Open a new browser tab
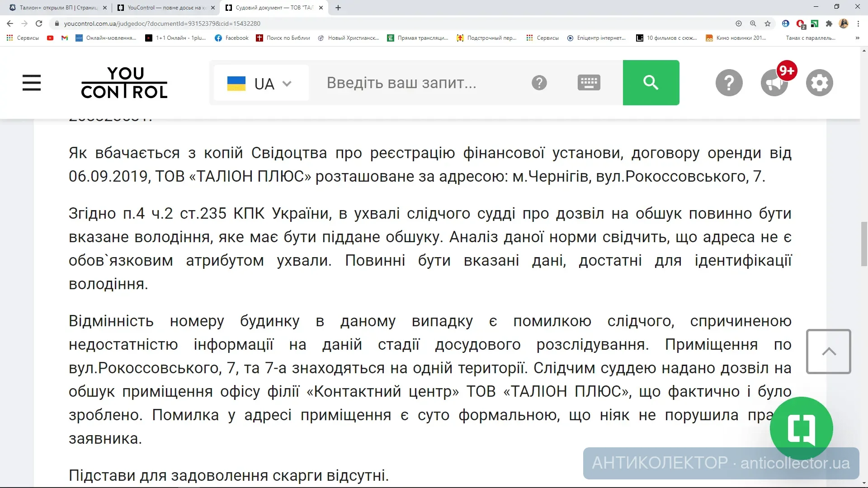 (x=338, y=8)
